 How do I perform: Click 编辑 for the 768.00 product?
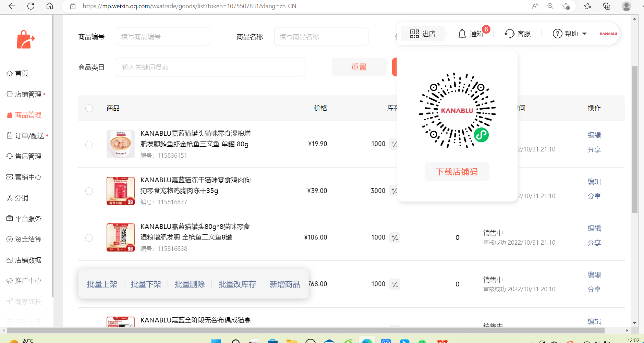(594, 275)
